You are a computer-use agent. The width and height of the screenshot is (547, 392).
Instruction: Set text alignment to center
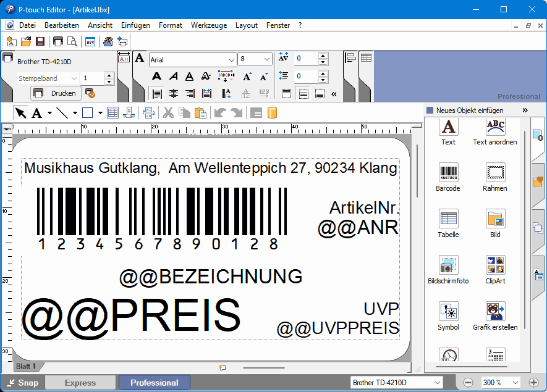[x=174, y=93]
